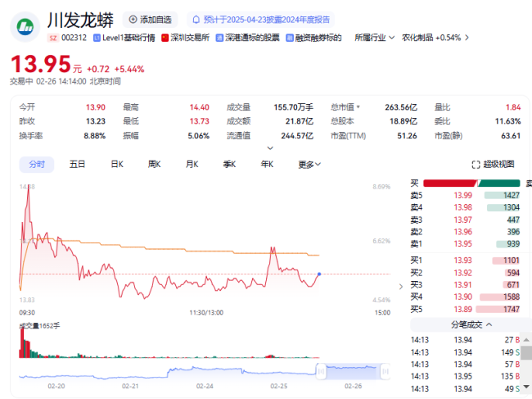Click scrollbar up arrow in trade list
The width and height of the screenshot is (532, 399).
[526, 340]
